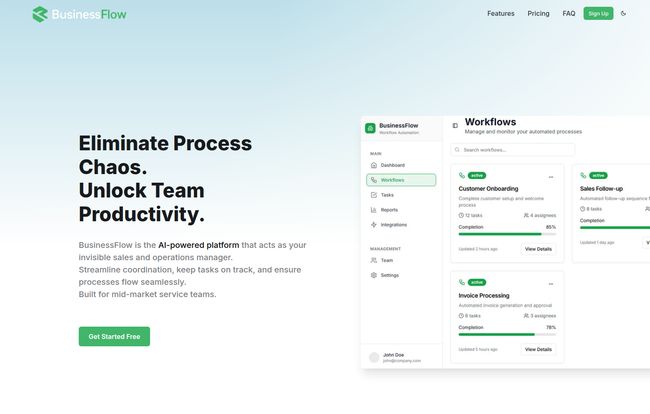
Task: Click the Get Started Free button
Action: tap(114, 337)
